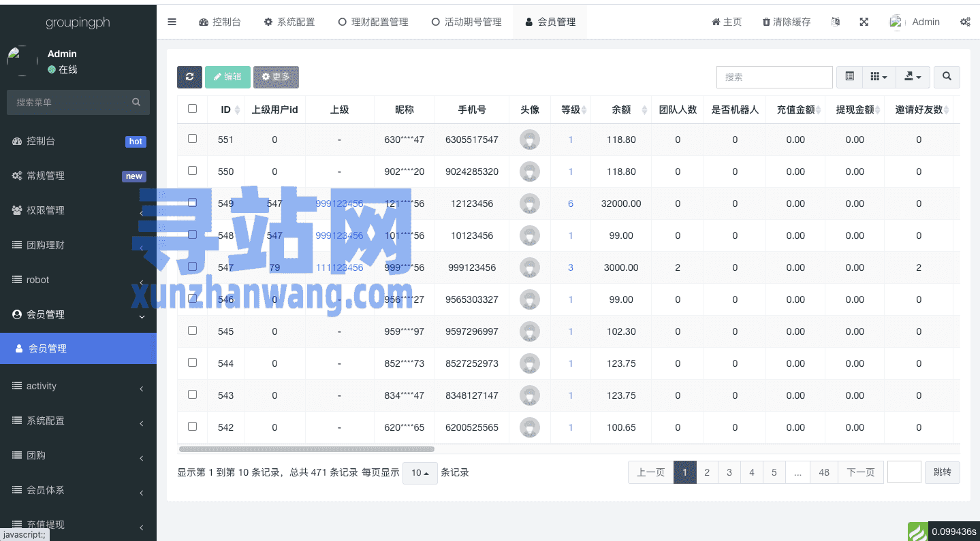Select checkbox for row ID 543

pyautogui.click(x=192, y=394)
